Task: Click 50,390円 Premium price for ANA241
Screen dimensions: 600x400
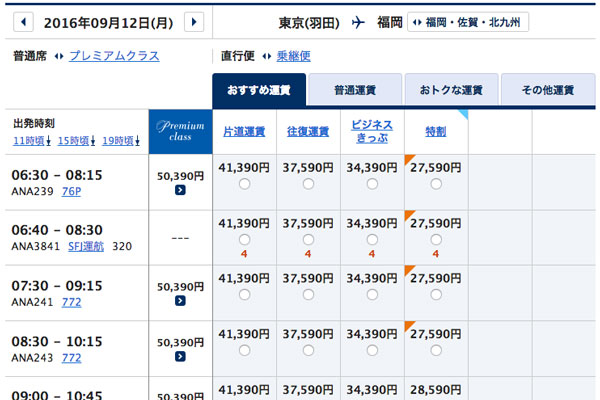Action: point(181,287)
